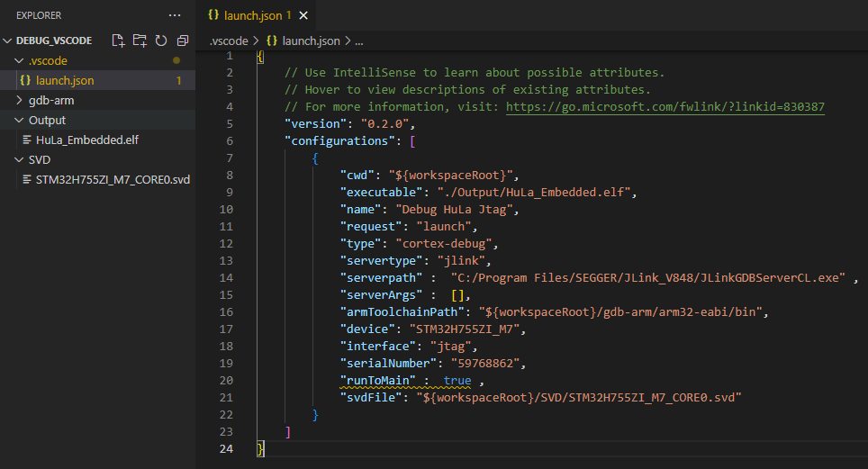This screenshot has height=469, width=868.
Task: Click the "cwd" key on line 8
Action: point(357,175)
